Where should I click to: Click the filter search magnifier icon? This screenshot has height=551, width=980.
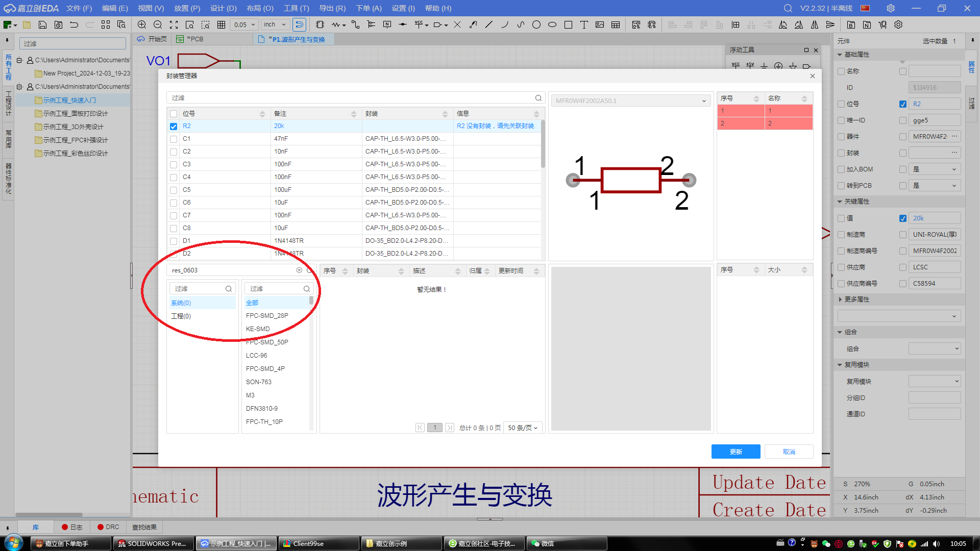(538, 98)
